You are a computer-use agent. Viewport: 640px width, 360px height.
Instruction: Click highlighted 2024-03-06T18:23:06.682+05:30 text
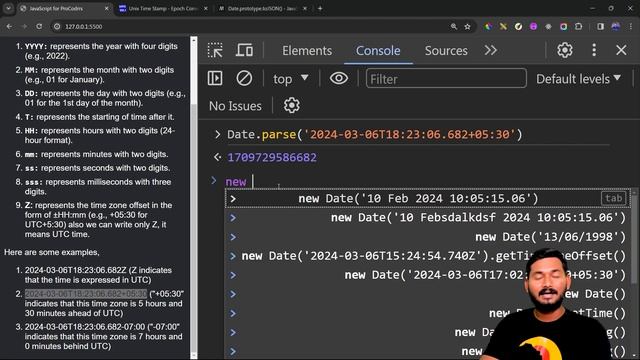(86, 294)
